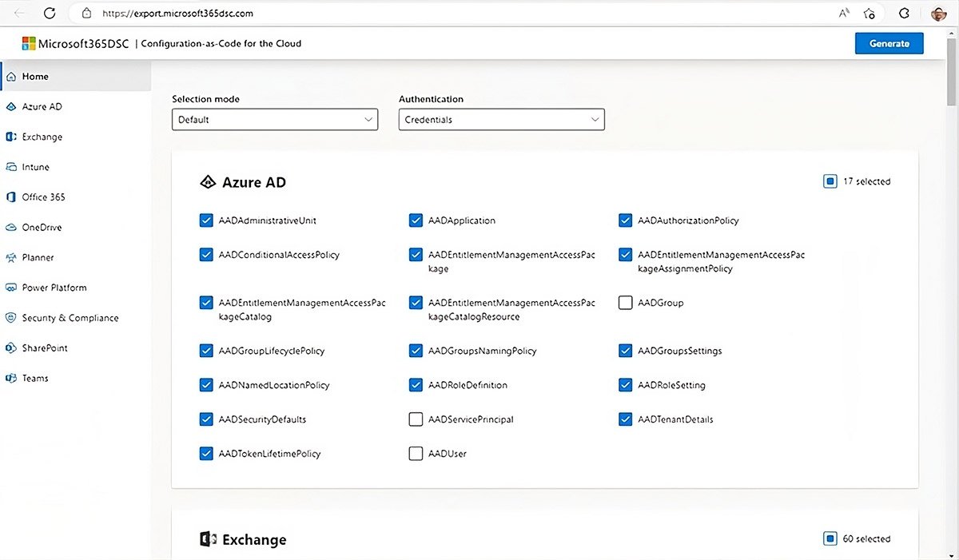This screenshot has width=959, height=560.
Task: Open Intune via its sidebar icon
Action: [x=11, y=168]
